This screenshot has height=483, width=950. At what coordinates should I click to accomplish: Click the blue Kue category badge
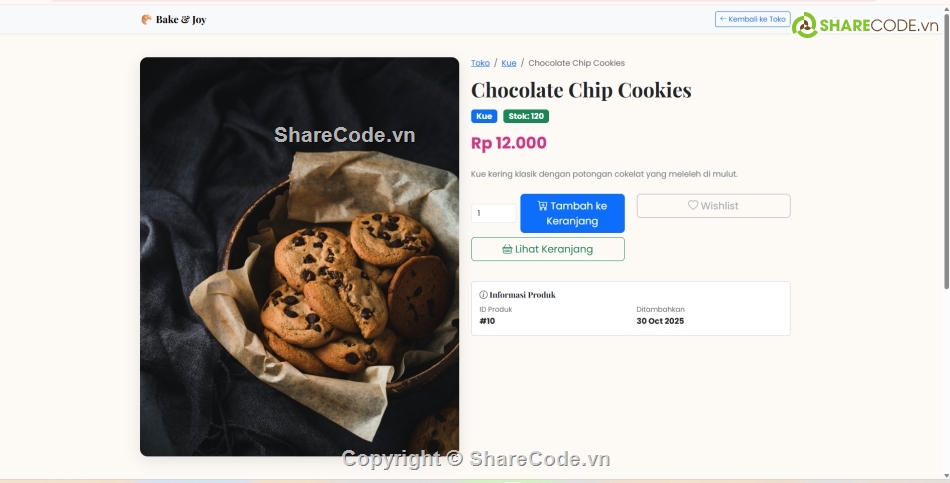click(x=484, y=116)
